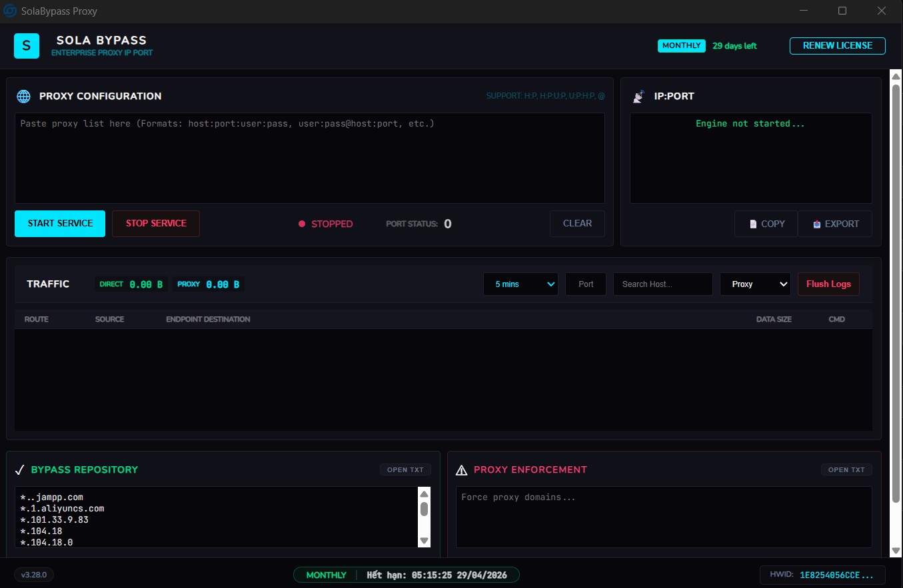
Task: Expand the Proxy route filter dropdown
Action: point(755,284)
